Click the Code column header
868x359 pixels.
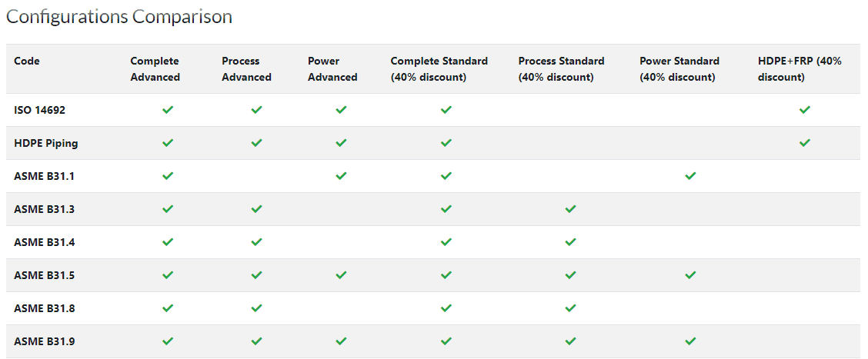coord(27,61)
